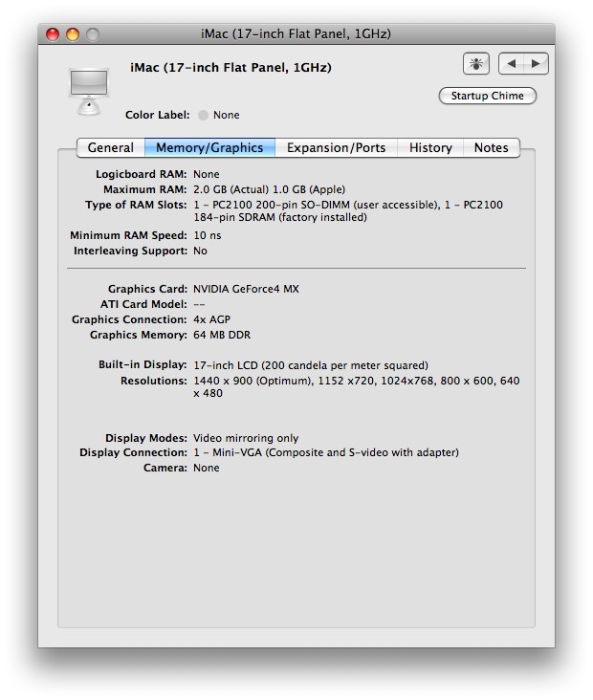Click '64 MB DDR' graphics memory value
The width and height of the screenshot is (593, 700).
click(222, 335)
